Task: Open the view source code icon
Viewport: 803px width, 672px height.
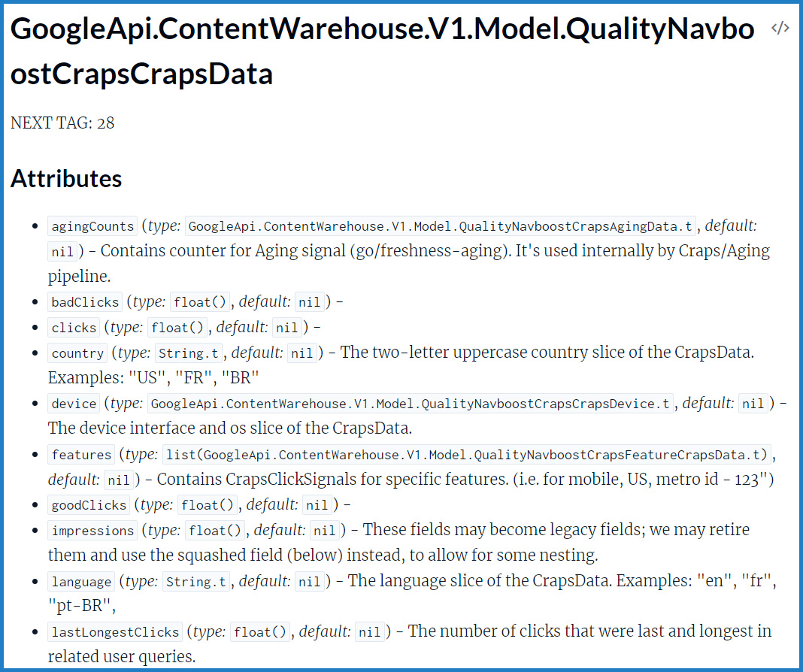Action: click(780, 29)
